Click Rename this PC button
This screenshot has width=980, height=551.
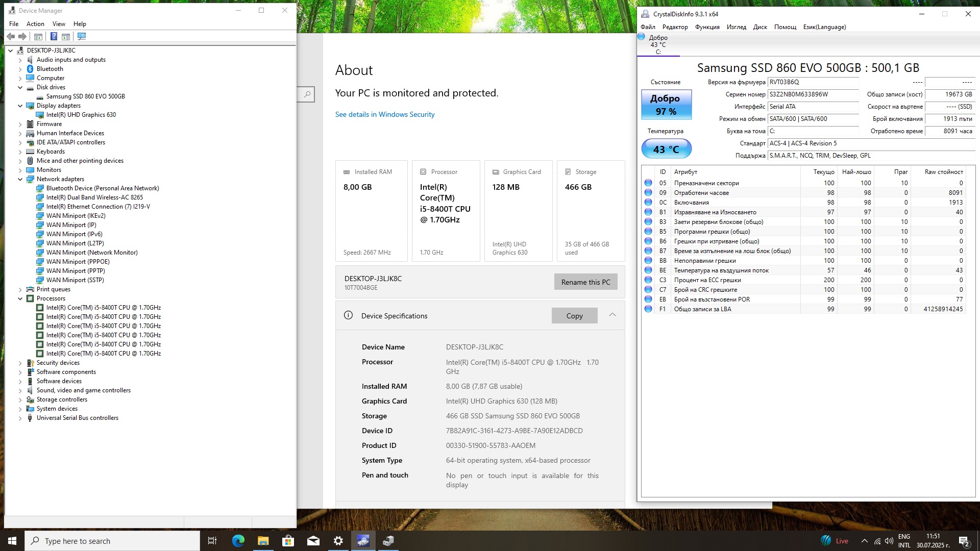point(585,282)
